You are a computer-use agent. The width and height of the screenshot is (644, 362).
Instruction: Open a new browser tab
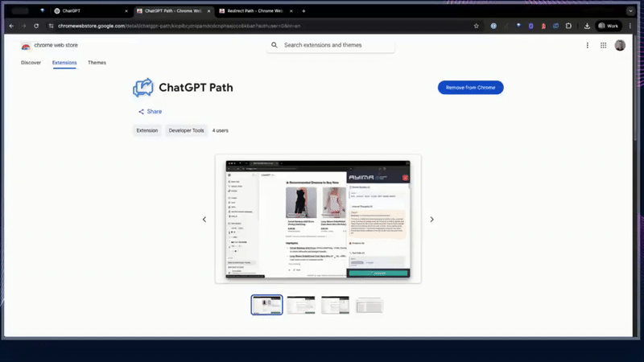[303, 11]
